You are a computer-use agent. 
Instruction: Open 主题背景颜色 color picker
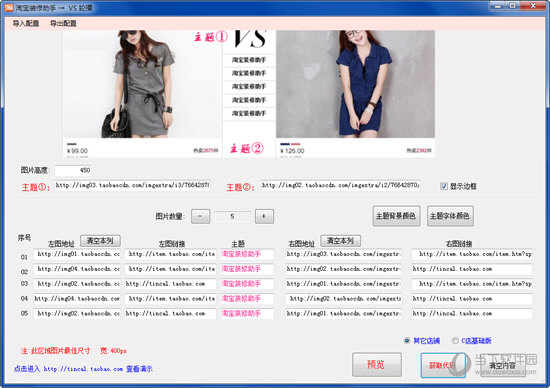coord(396,216)
